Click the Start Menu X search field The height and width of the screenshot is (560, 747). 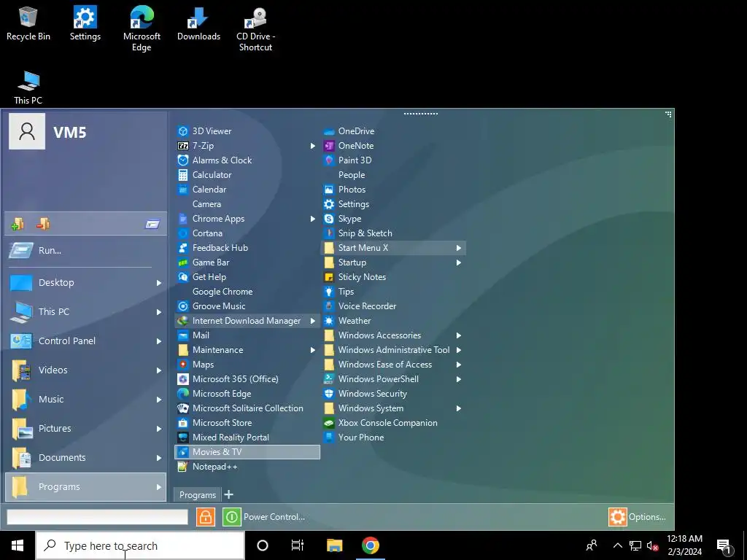[97, 517]
